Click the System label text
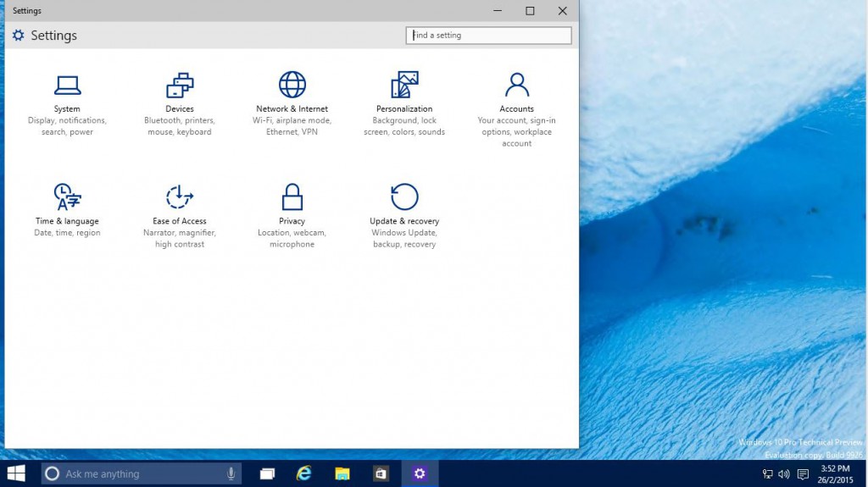This screenshot has height=487, width=868. 67,109
